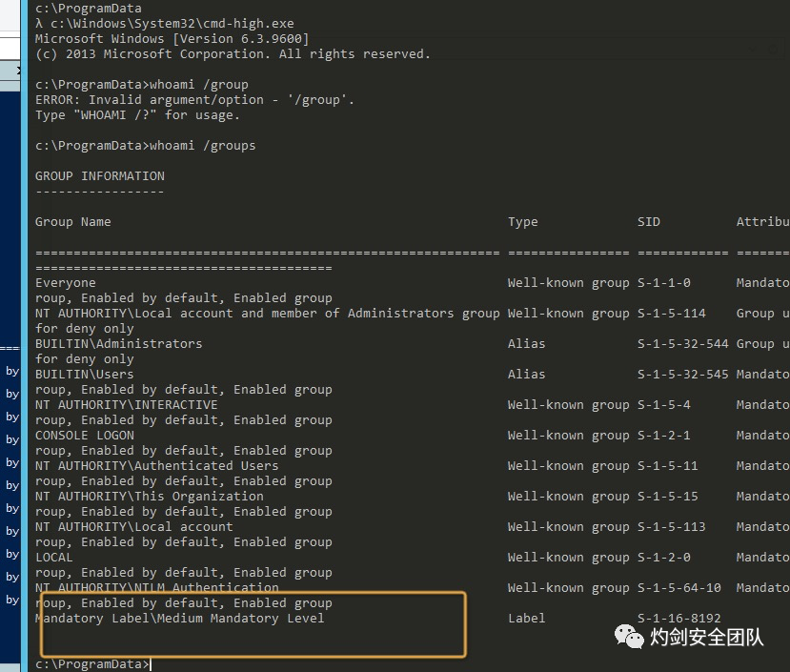Screen dimensions: 790x672
Task: Click the 'NT AUTHORITY\NTLM Authentication' group name
Action: pyautogui.click(x=156, y=588)
